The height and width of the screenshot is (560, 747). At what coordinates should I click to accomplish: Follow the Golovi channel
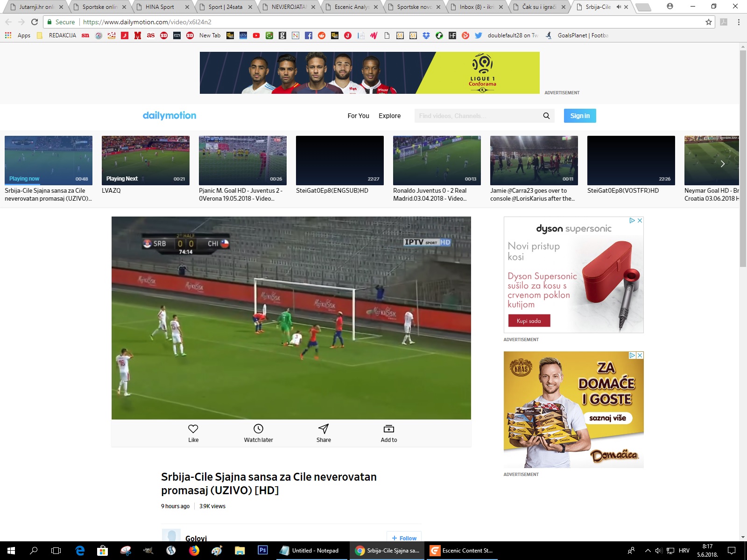coord(404,538)
